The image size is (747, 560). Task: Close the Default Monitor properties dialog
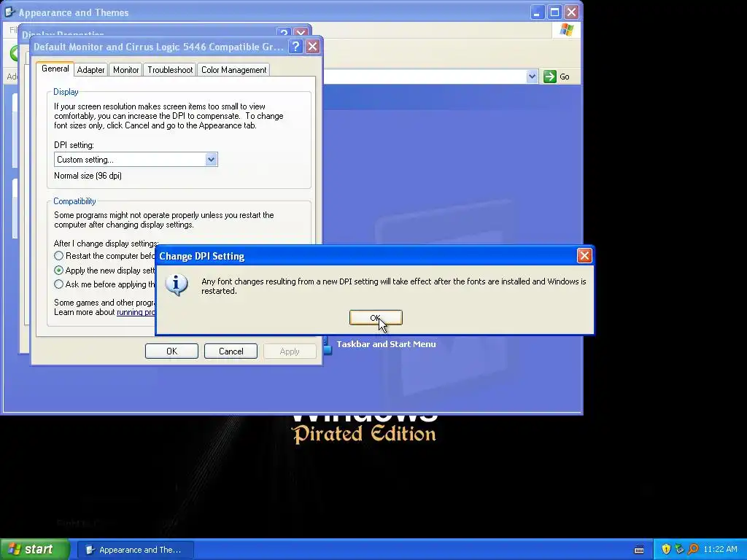point(312,46)
